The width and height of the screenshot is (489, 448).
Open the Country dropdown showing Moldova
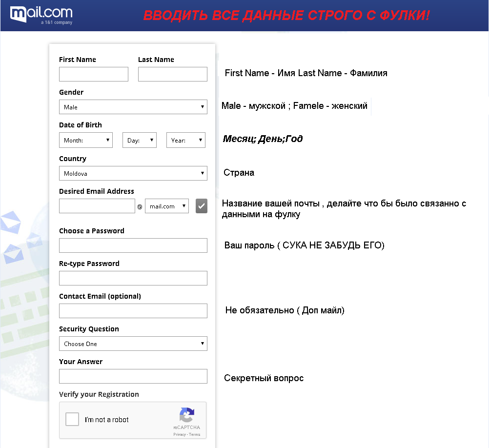133,173
